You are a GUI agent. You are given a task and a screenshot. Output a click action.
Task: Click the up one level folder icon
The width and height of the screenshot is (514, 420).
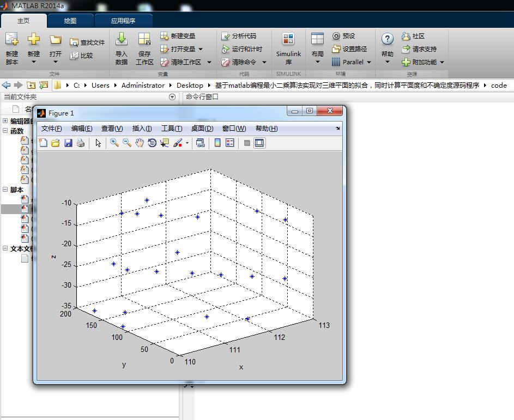click(x=31, y=85)
